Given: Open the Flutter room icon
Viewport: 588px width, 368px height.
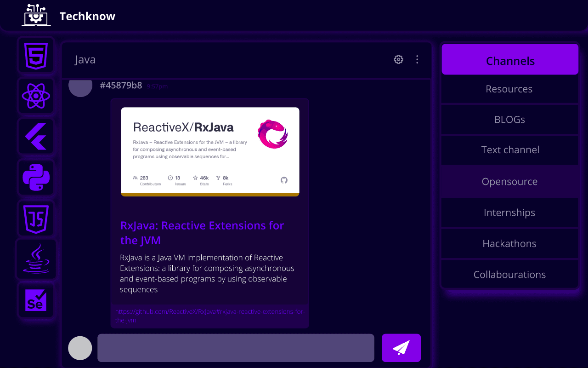Looking at the screenshot, I should coord(36,137).
